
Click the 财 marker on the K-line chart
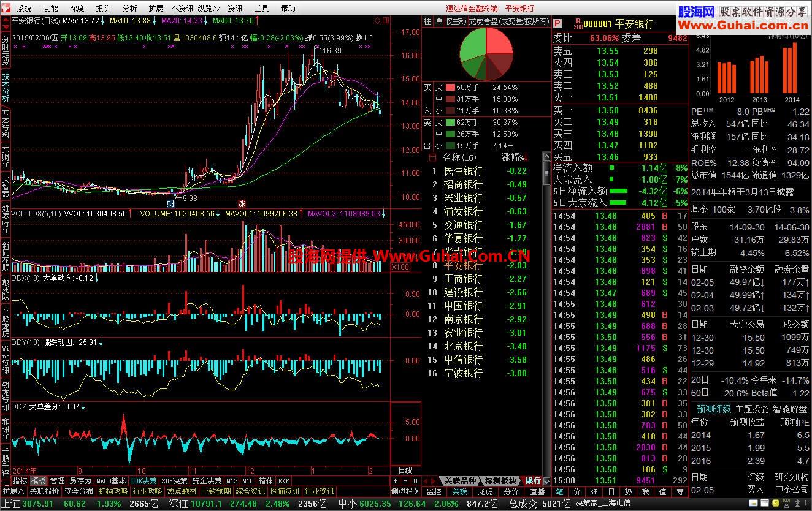click(170, 203)
